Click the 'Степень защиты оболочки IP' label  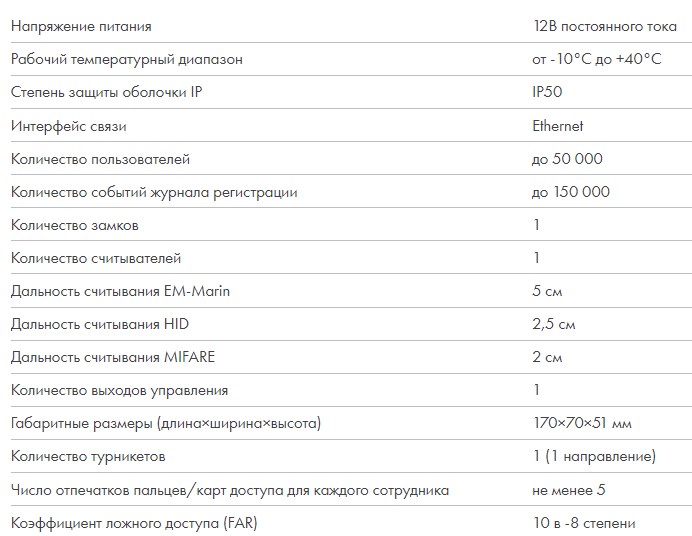pyautogui.click(x=106, y=92)
